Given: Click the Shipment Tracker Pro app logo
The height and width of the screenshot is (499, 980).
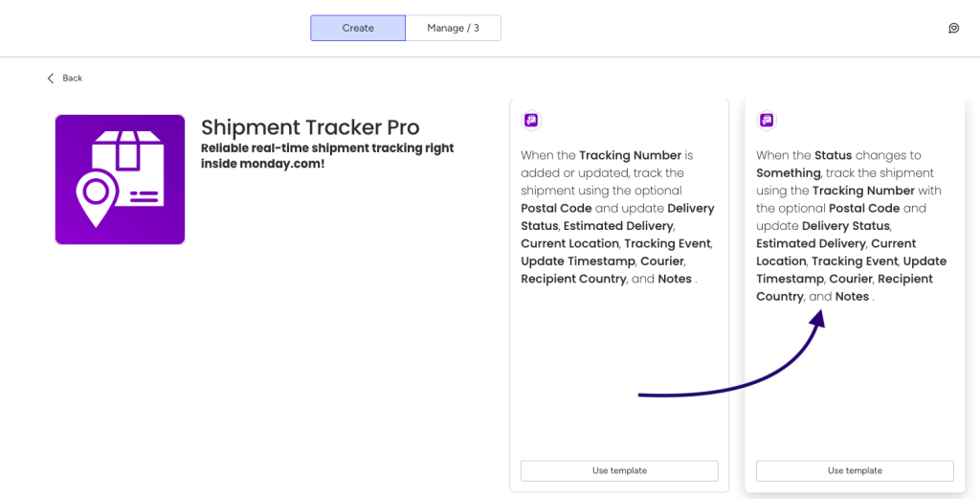Looking at the screenshot, I should (120, 179).
